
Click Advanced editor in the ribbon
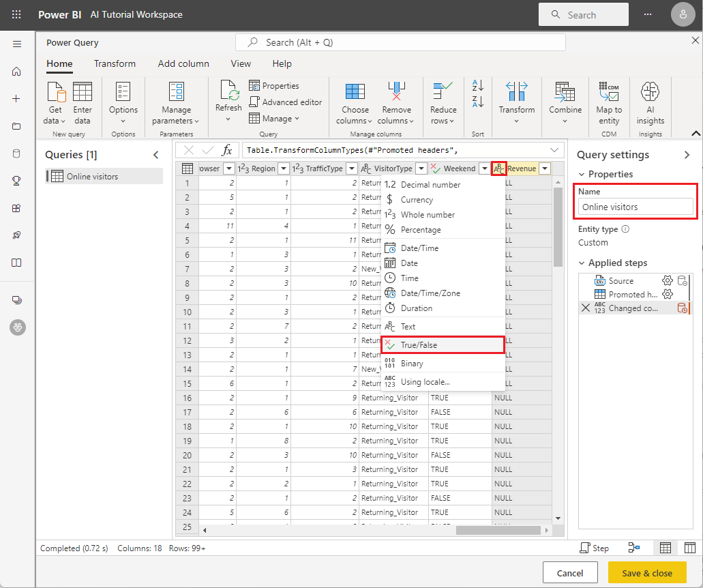[x=286, y=102]
